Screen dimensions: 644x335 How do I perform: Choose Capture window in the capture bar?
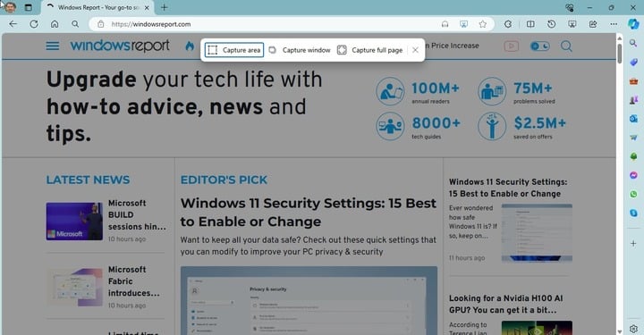point(300,50)
